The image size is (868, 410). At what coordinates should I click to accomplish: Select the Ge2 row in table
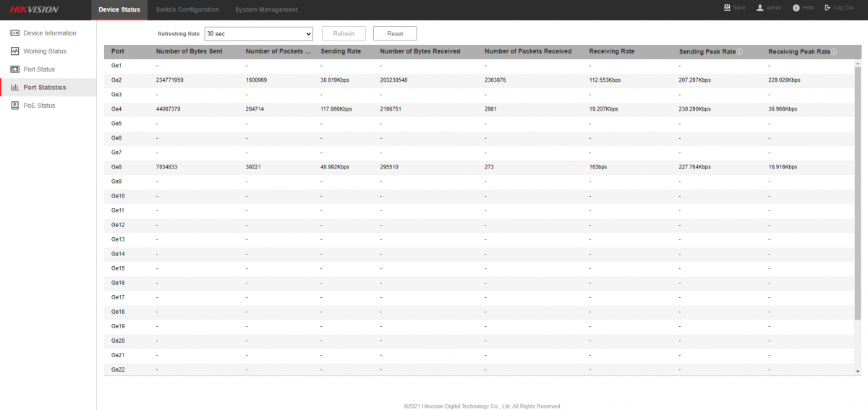(477, 80)
